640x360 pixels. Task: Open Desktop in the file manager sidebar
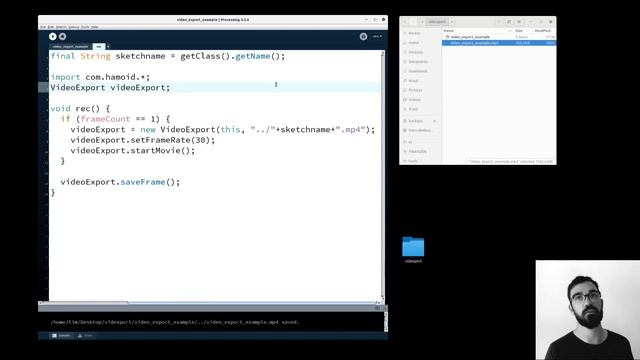(416, 52)
